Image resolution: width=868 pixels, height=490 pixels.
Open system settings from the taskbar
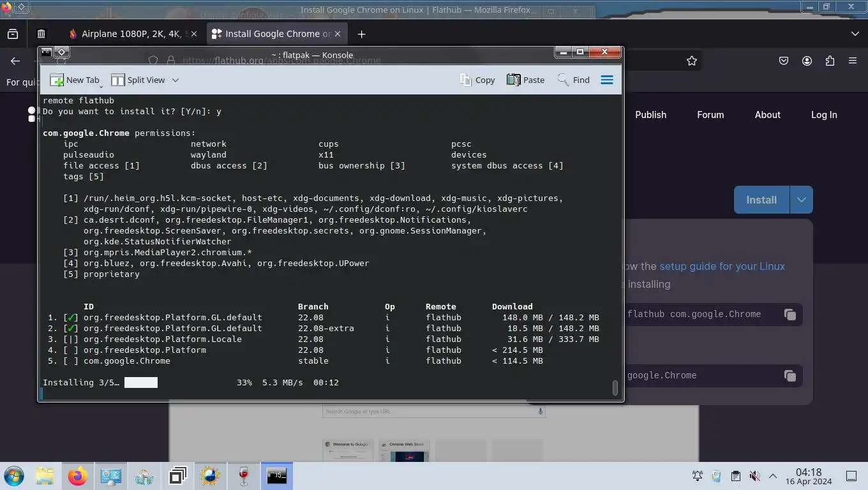[110, 476]
